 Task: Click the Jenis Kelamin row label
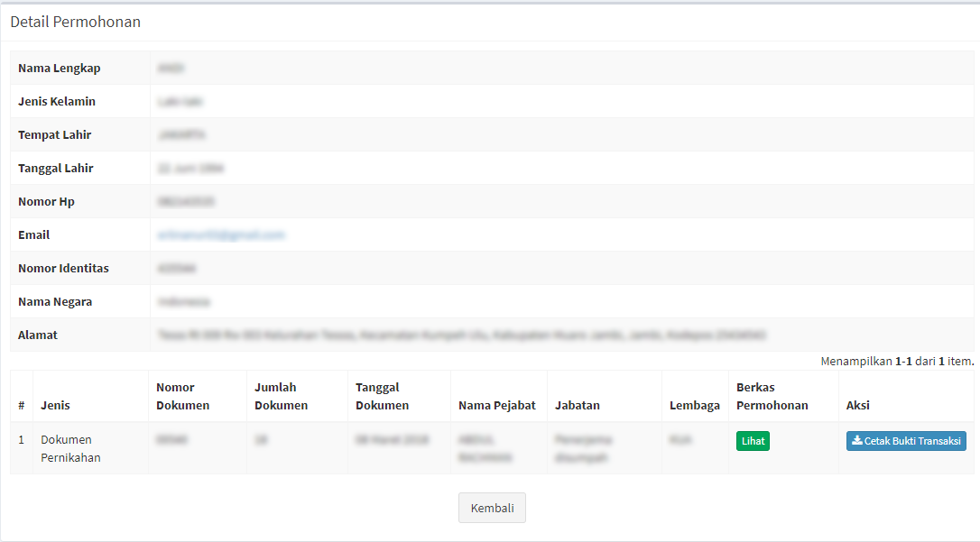click(57, 102)
